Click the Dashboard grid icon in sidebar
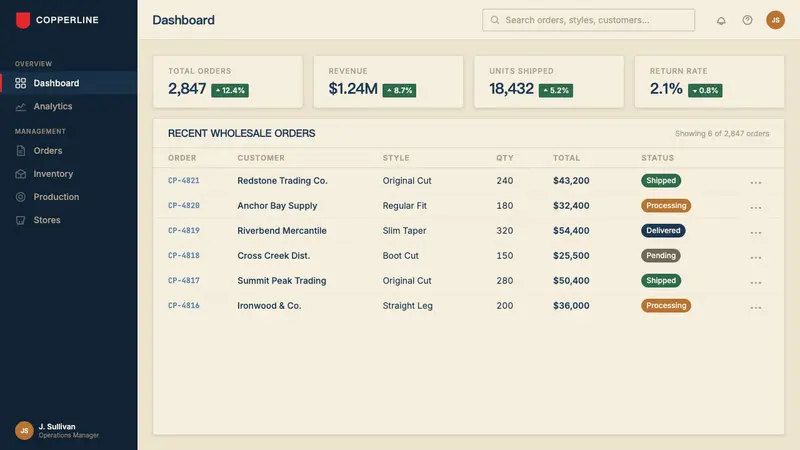 20,83
